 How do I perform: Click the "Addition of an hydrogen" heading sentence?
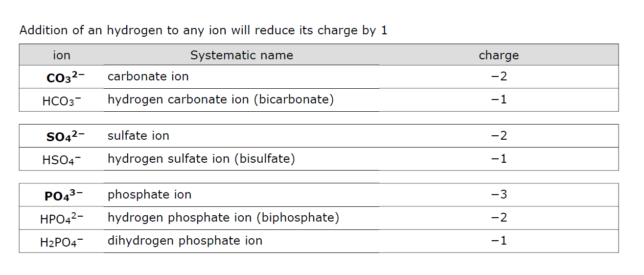[x=203, y=30]
